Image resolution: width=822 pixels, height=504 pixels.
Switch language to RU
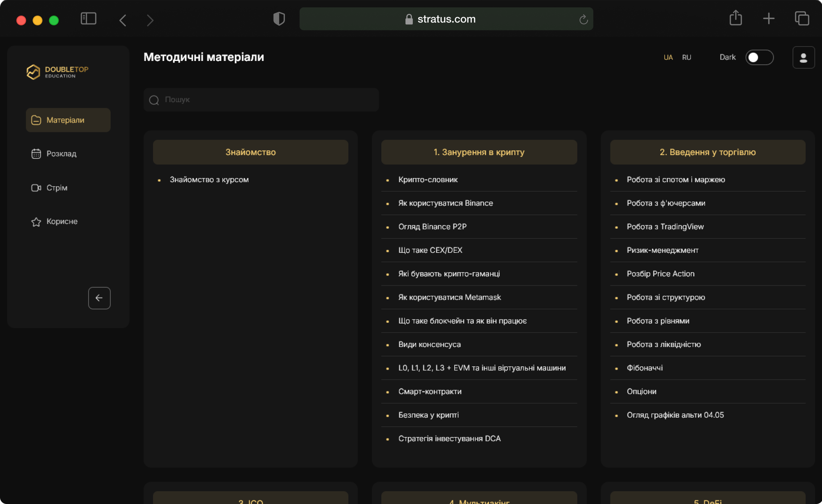(686, 58)
